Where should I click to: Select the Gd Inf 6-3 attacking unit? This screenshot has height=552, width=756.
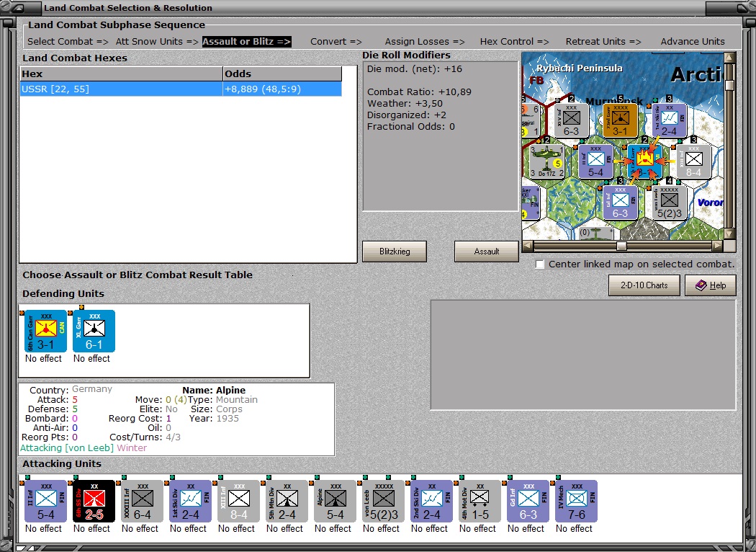coord(528,501)
